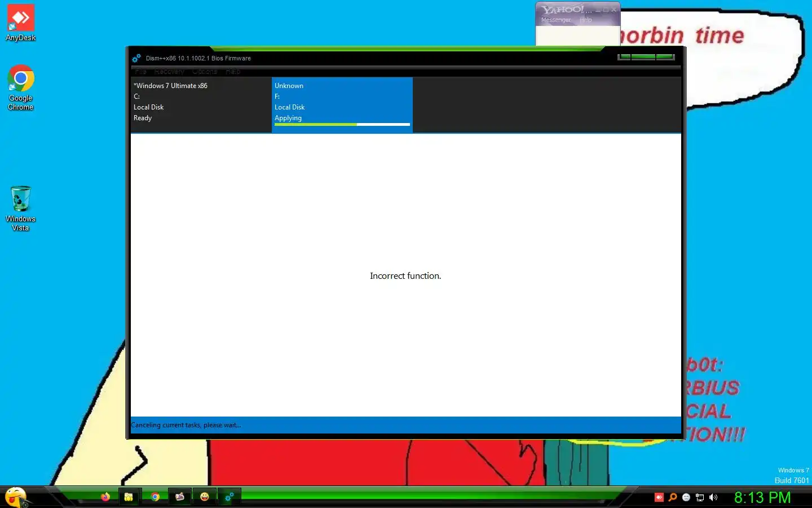Open the Options menu in Dism++
The width and height of the screenshot is (812, 508).
coord(205,72)
